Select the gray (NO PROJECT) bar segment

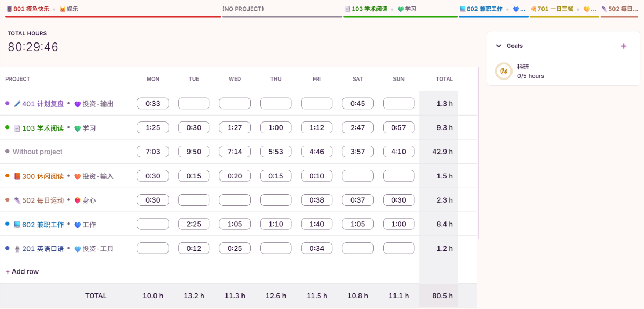(x=282, y=16)
